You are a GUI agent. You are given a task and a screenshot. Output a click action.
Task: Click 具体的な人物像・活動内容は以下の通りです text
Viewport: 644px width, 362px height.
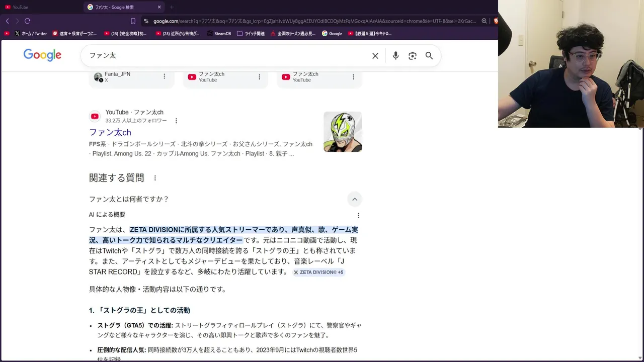point(158,289)
